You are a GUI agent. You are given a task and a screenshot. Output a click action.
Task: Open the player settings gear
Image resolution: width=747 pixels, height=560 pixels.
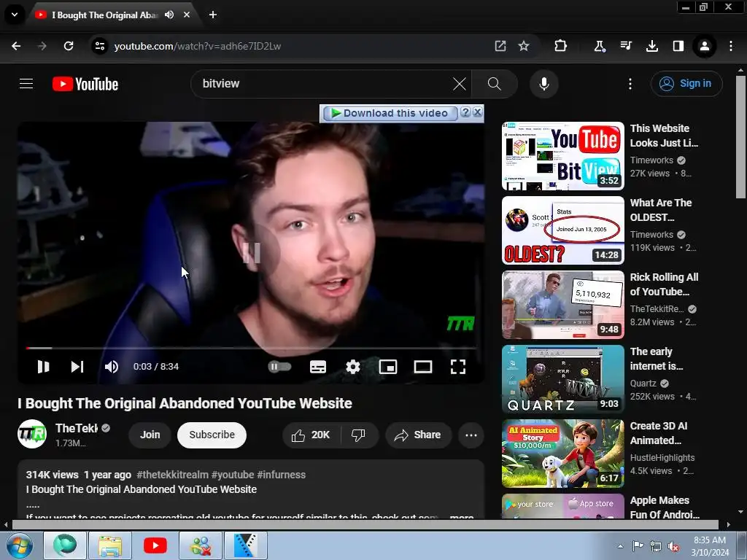pos(352,366)
